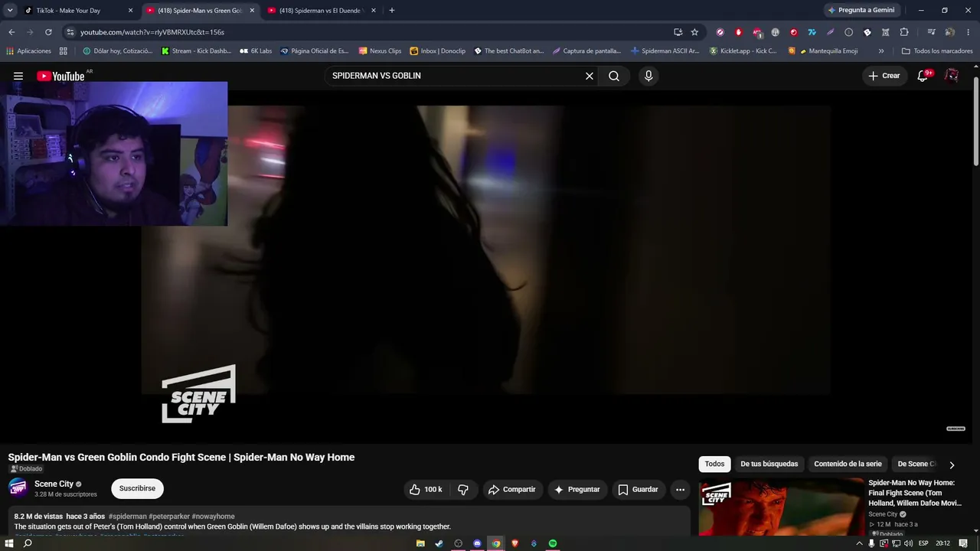Select the Todos filter chip
This screenshot has height=551, width=980.
click(714, 464)
